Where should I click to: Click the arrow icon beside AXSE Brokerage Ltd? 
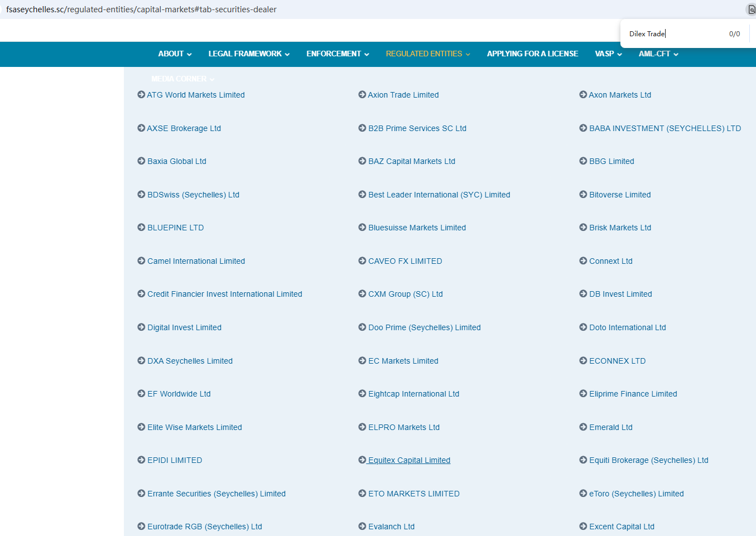(141, 128)
